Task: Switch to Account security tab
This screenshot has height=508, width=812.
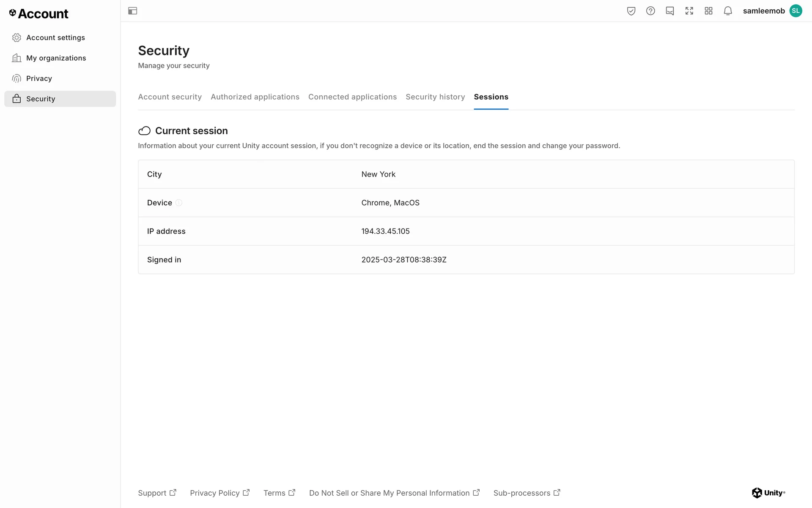Action: pyautogui.click(x=170, y=97)
